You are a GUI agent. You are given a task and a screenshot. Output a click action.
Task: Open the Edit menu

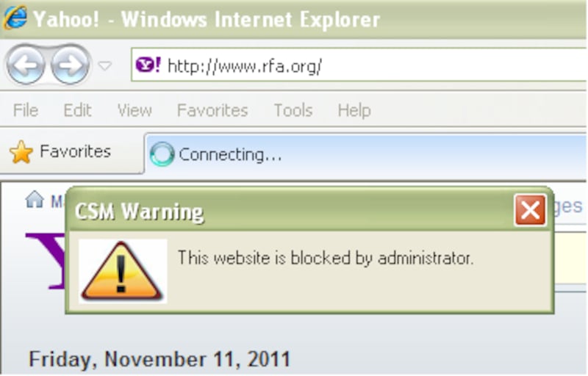click(77, 110)
